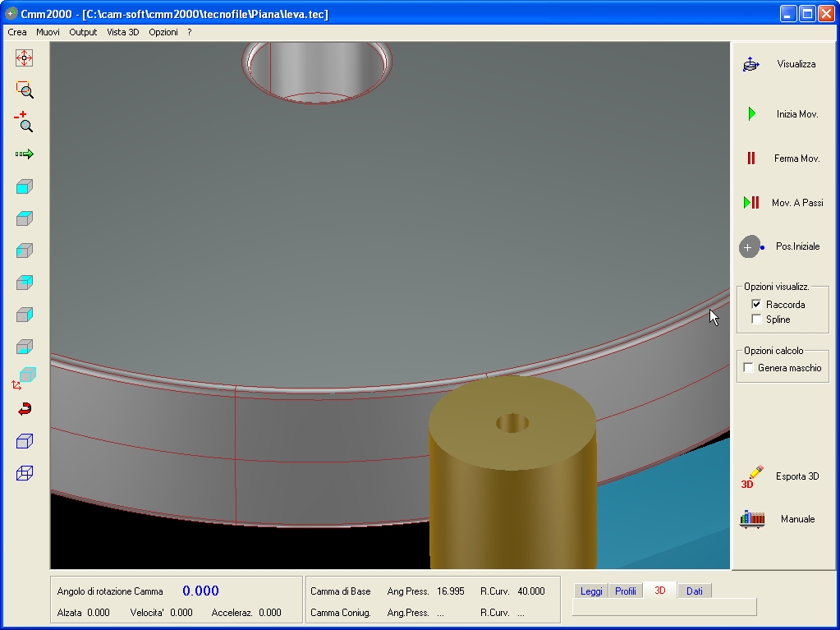
Task: Click the Camma Coniug. label
Action: coord(341,613)
